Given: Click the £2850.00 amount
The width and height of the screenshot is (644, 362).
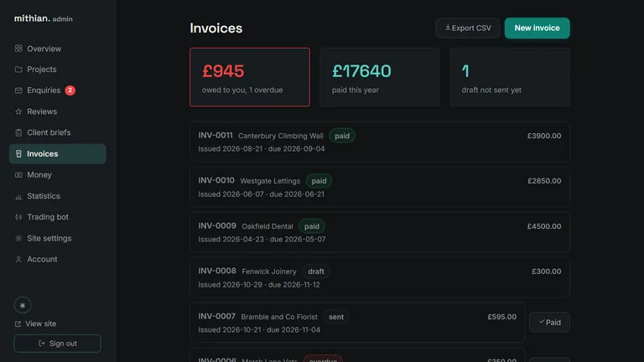Looking at the screenshot, I should pyautogui.click(x=544, y=181).
